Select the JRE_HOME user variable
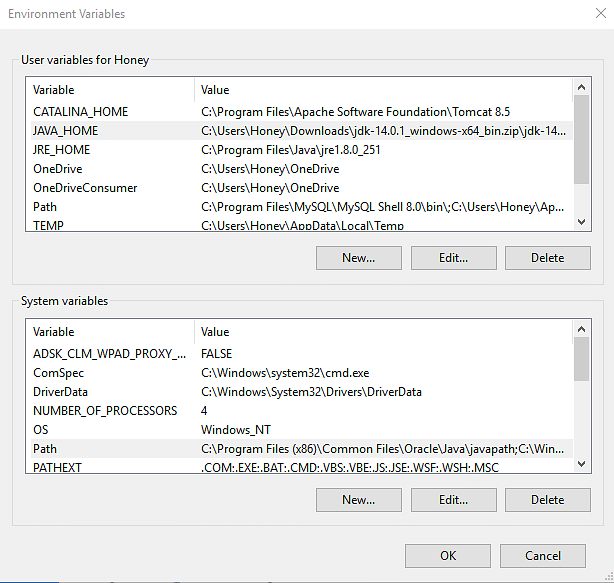The image size is (614, 583). point(302,150)
